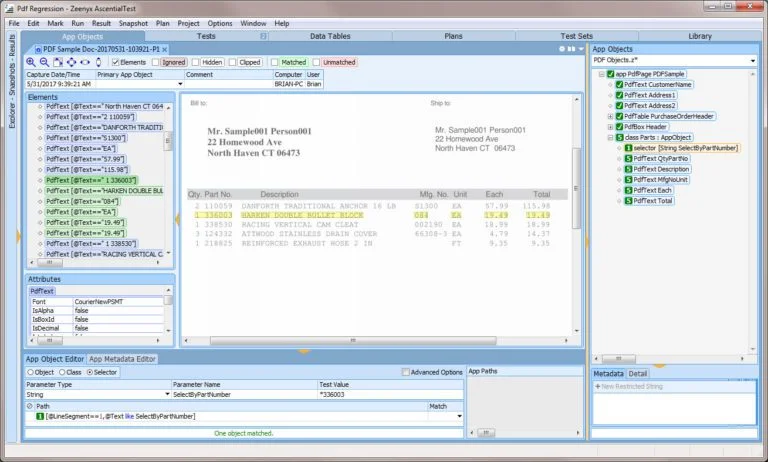Enable the Clipped checkbox
Screen dimensions: 768x462
pyautogui.click(x=232, y=62)
